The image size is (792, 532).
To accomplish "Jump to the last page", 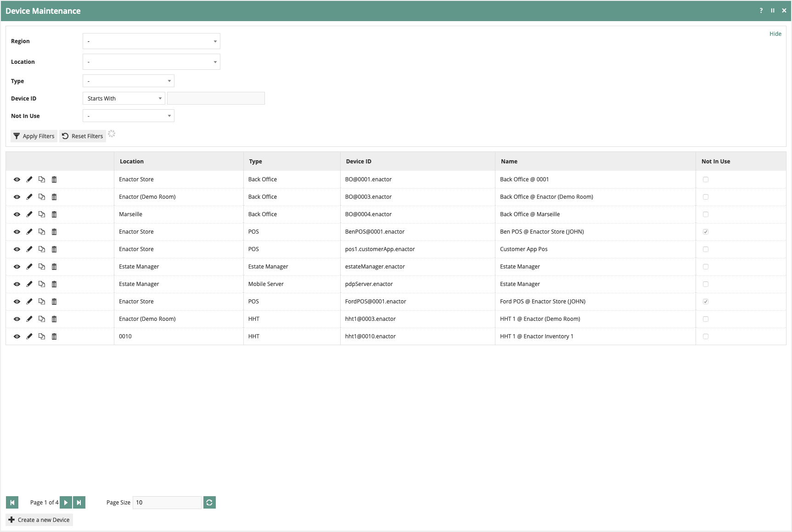I will [x=79, y=503].
